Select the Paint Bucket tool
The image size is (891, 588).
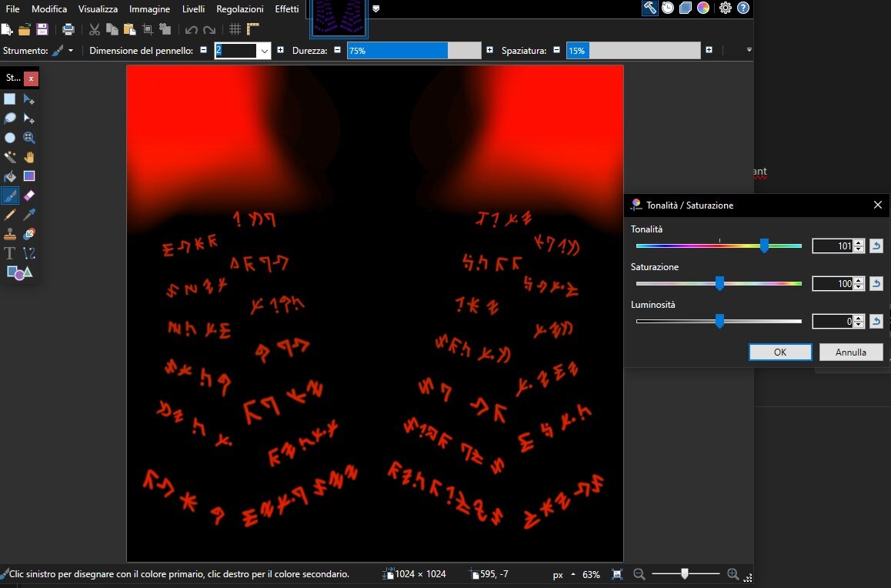[x=10, y=176]
